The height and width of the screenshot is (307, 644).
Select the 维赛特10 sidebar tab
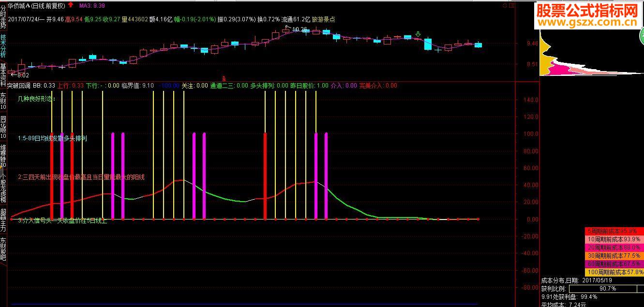pos(3,156)
